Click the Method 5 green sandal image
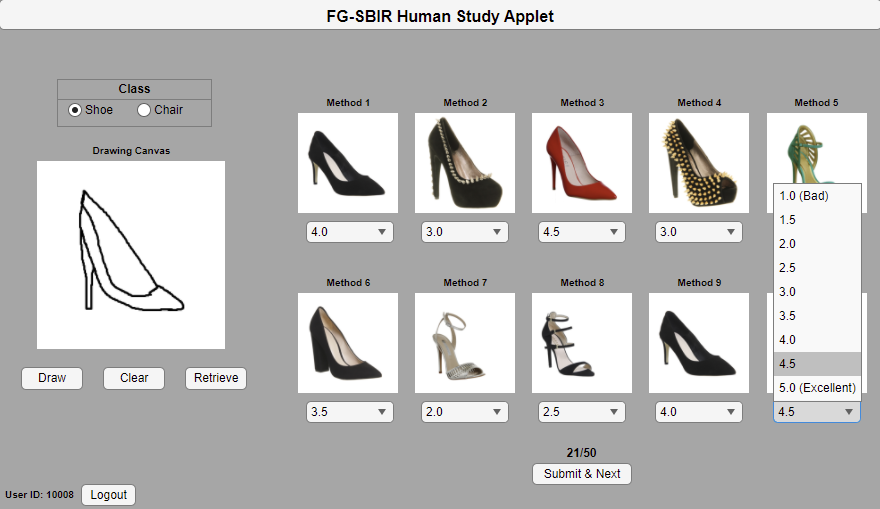Viewport: 880px width, 509px height. 817,149
